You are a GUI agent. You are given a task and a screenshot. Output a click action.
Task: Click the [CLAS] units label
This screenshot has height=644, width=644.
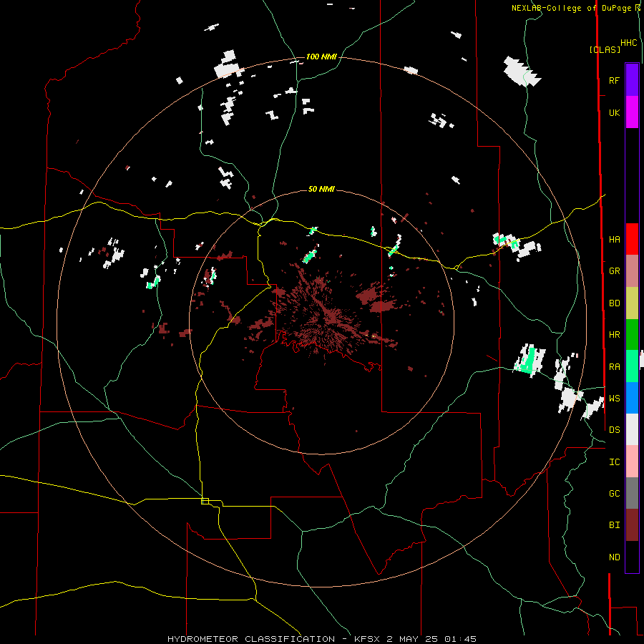pyautogui.click(x=605, y=49)
